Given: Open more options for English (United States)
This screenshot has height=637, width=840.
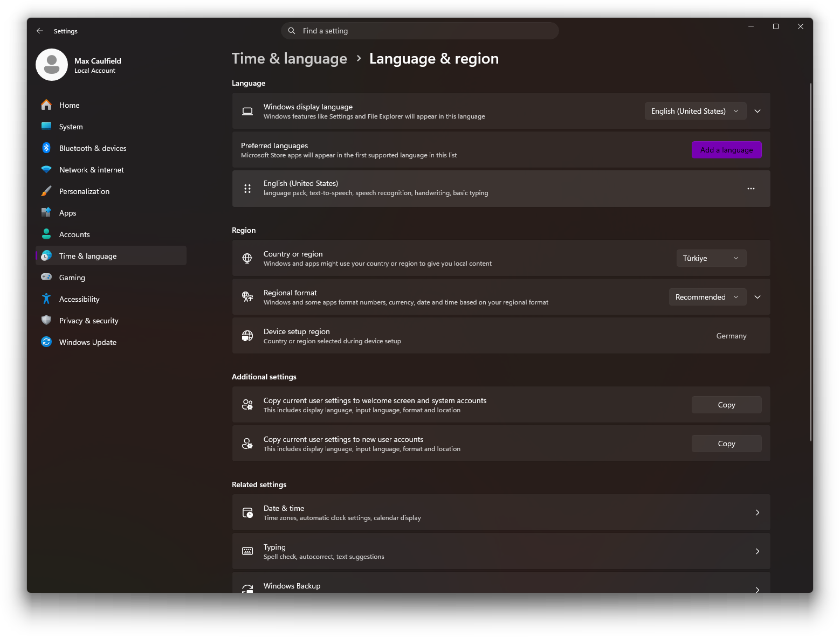Looking at the screenshot, I should click(751, 189).
